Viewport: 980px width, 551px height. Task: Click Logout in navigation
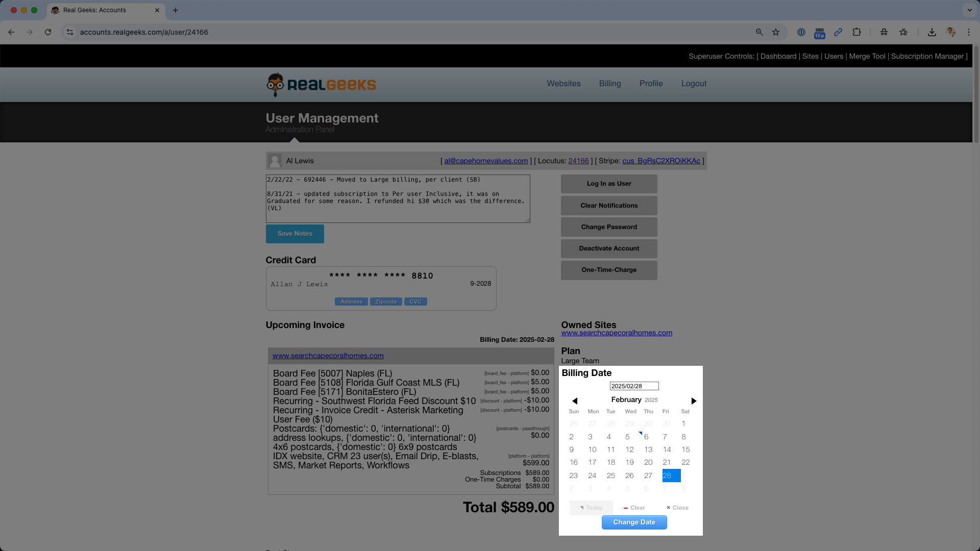[694, 84]
